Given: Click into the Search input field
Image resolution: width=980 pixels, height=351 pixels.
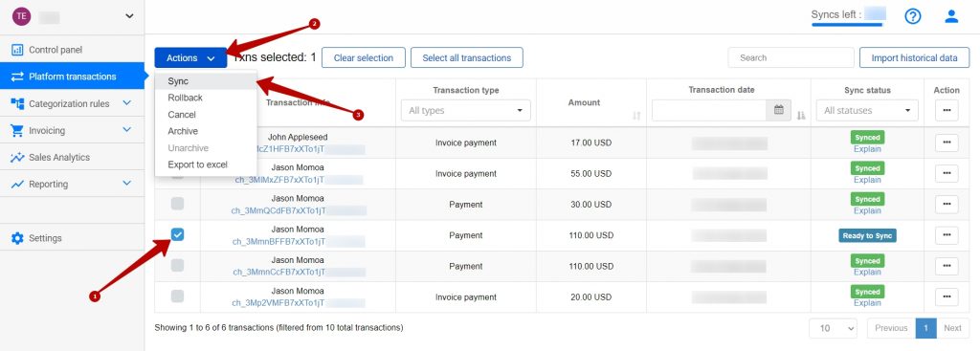Looking at the screenshot, I should [x=791, y=57].
